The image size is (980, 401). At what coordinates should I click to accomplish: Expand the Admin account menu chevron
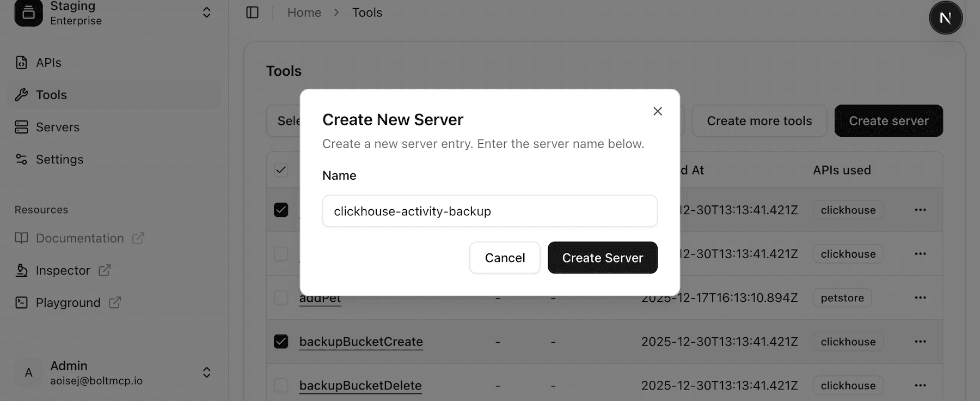[206, 372]
